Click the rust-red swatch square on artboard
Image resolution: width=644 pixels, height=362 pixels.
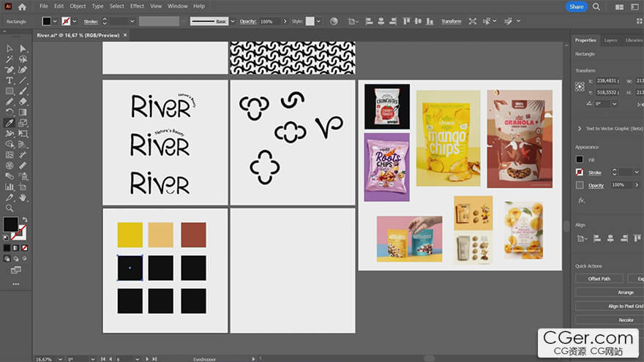(x=193, y=235)
